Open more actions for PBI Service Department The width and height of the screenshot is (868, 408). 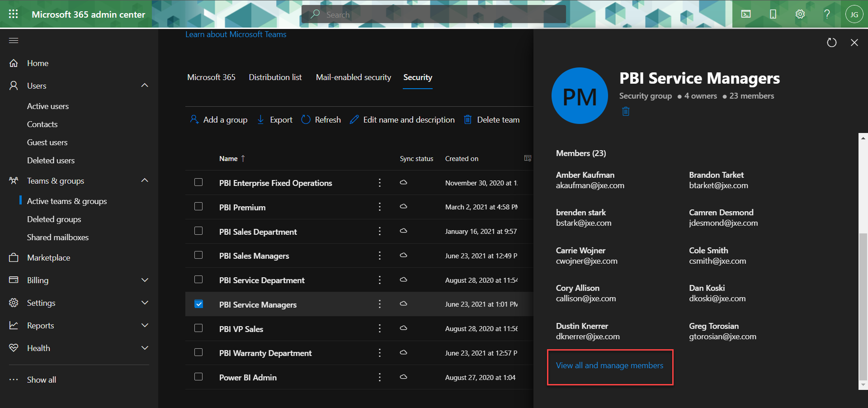click(x=380, y=280)
